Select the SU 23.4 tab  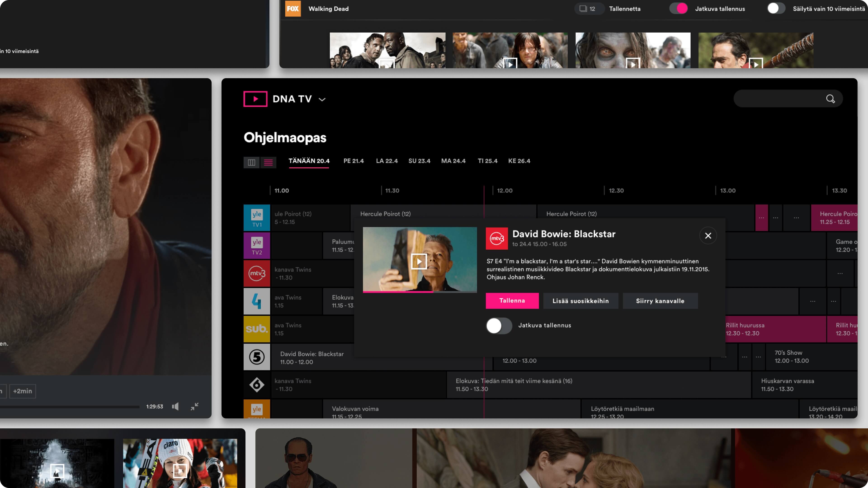[x=419, y=161]
